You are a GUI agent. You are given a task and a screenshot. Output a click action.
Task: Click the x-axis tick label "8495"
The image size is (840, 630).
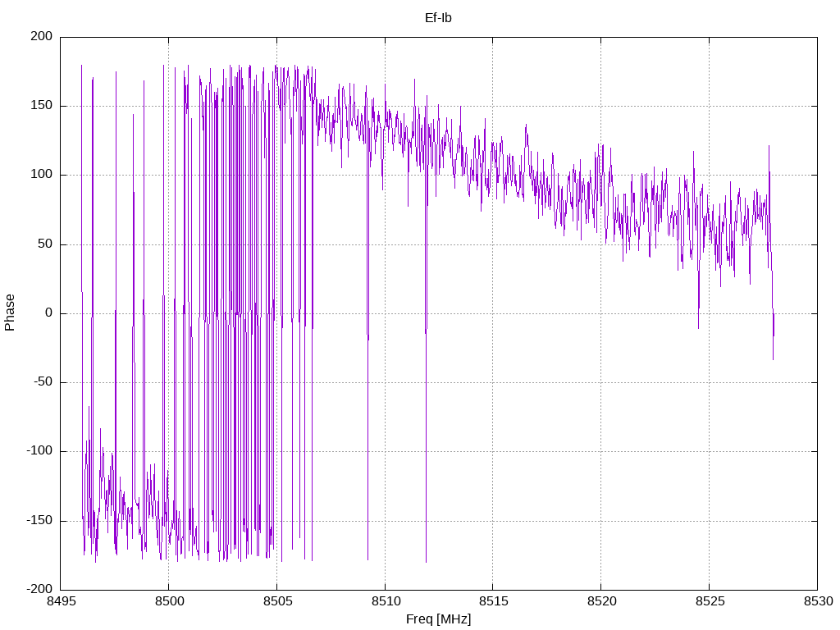(x=61, y=601)
